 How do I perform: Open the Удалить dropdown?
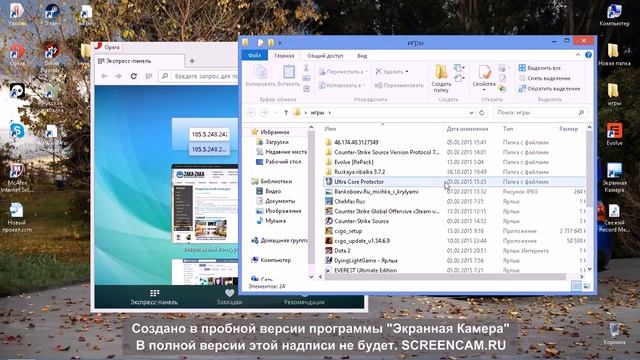point(392,72)
